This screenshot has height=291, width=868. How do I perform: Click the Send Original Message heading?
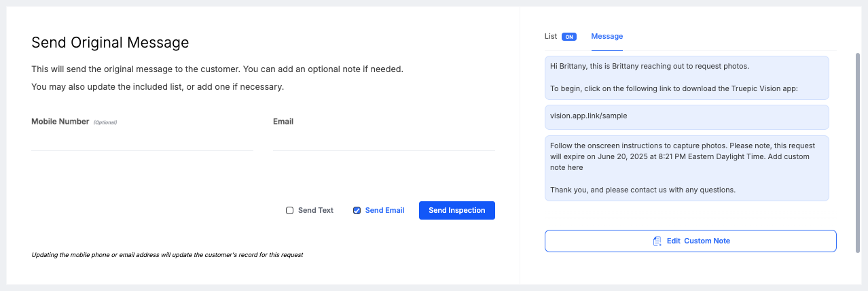110,43
